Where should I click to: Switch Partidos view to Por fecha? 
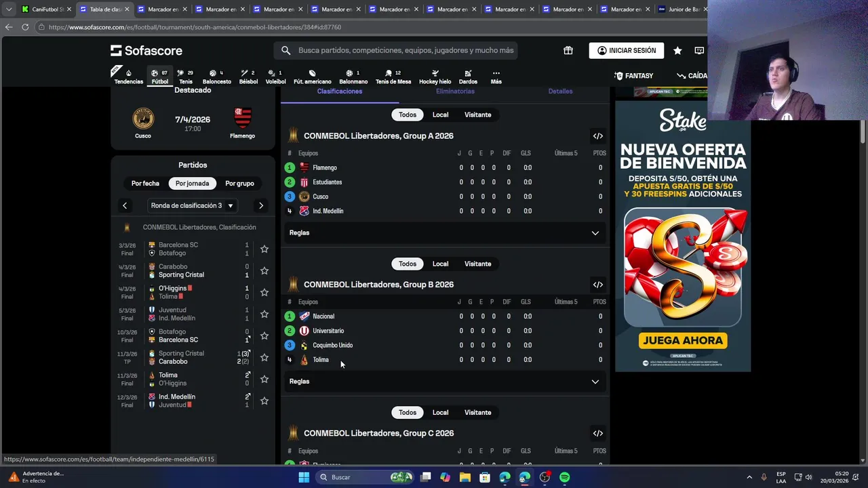[x=145, y=183]
